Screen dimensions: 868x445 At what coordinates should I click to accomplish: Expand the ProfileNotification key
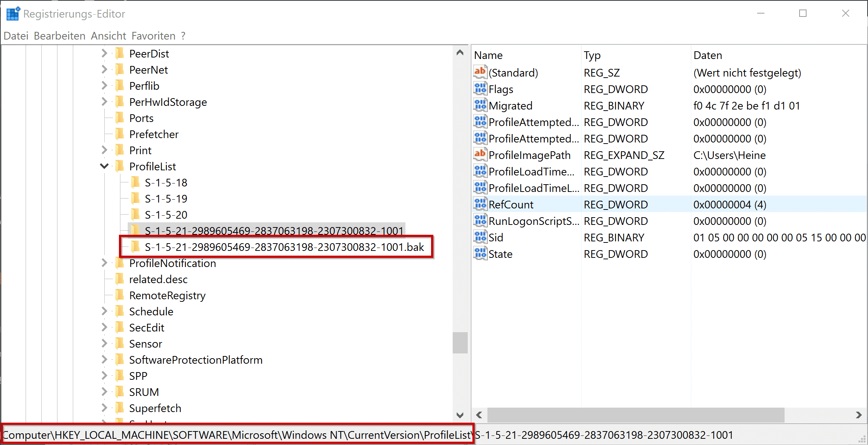click(104, 263)
